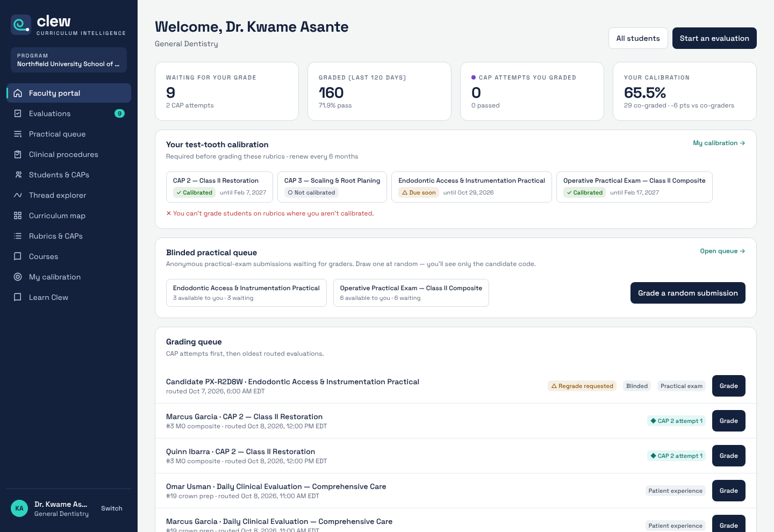Open the Open queue arrow link

click(722, 251)
